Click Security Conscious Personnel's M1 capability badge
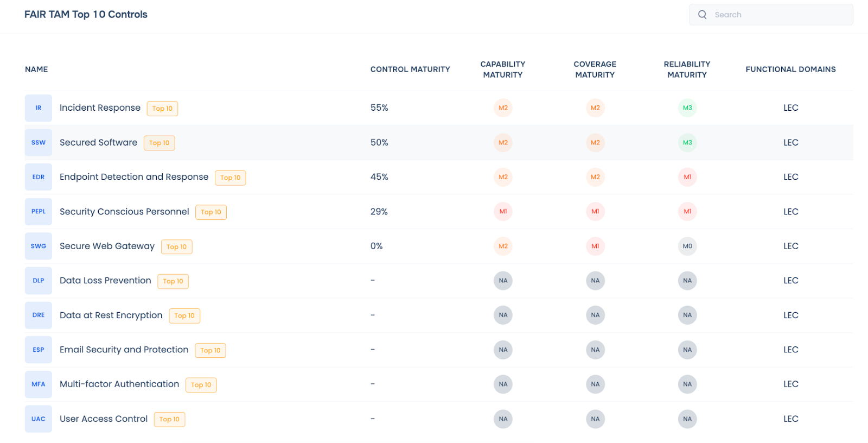Viewport: 868px width, 443px height. [x=503, y=212]
